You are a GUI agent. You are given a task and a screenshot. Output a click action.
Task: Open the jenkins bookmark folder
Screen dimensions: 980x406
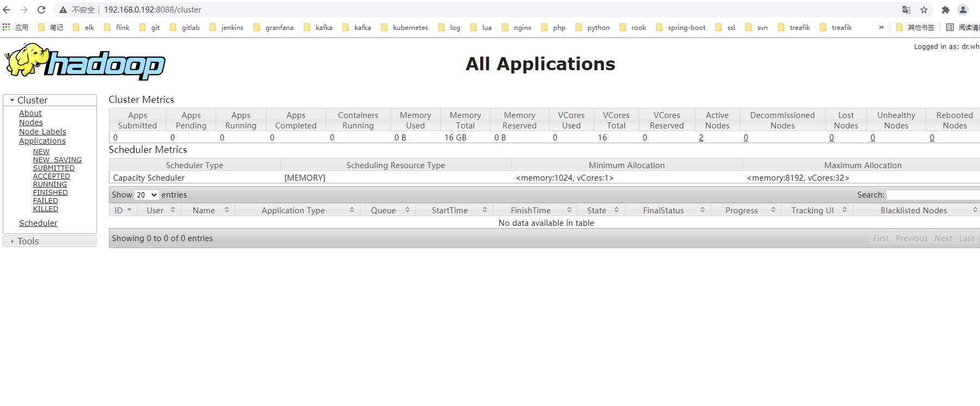(x=226, y=27)
